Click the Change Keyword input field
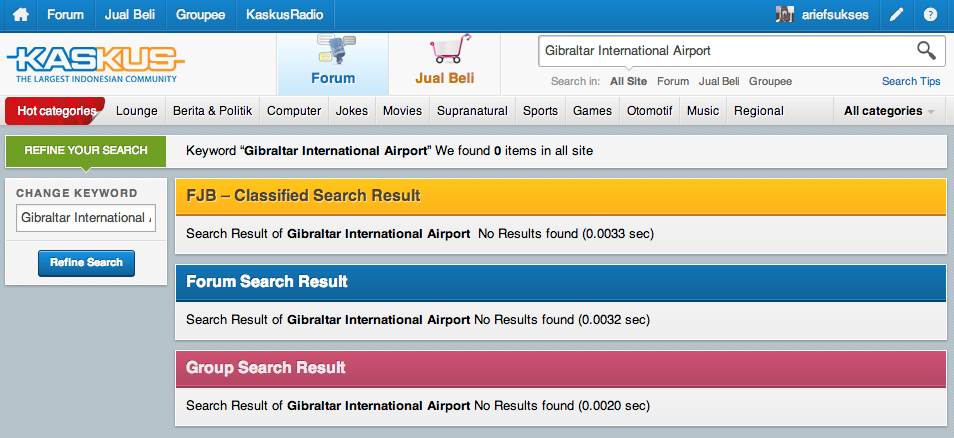 tap(86, 218)
